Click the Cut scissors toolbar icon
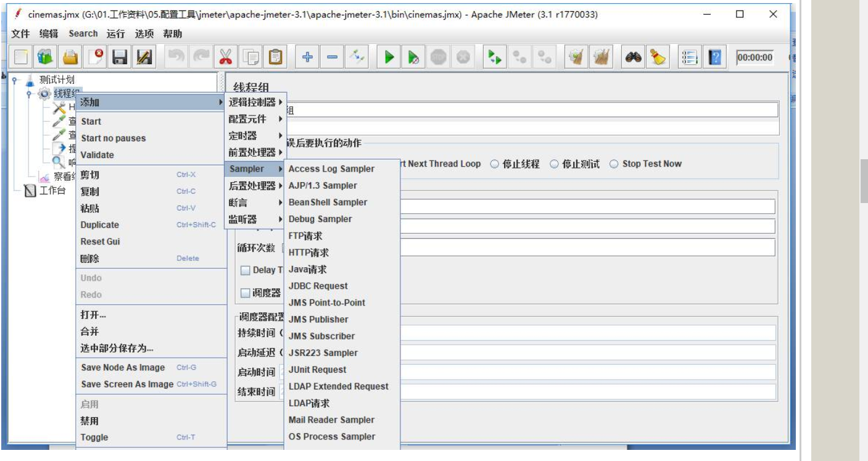Viewport: 868px width, 461px height. (x=226, y=57)
